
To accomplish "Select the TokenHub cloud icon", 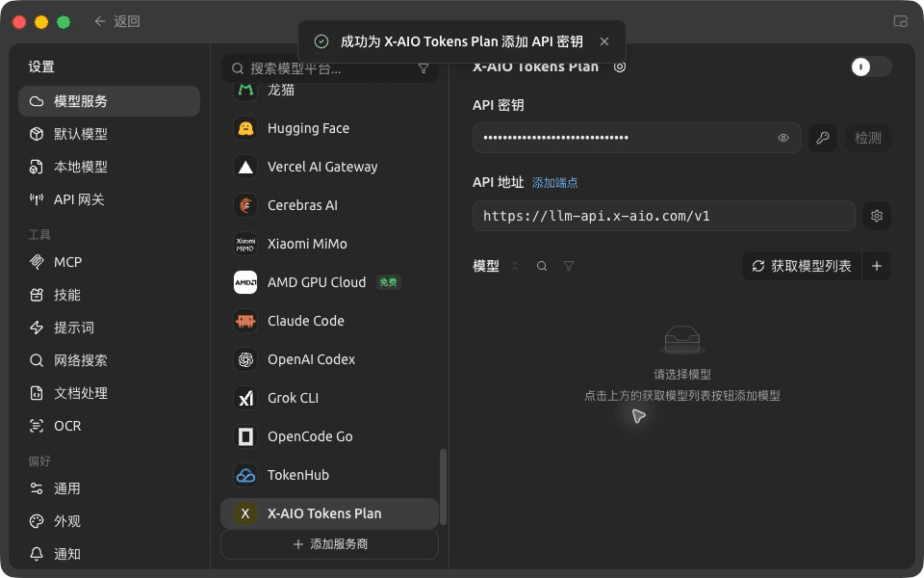I will 245,475.
